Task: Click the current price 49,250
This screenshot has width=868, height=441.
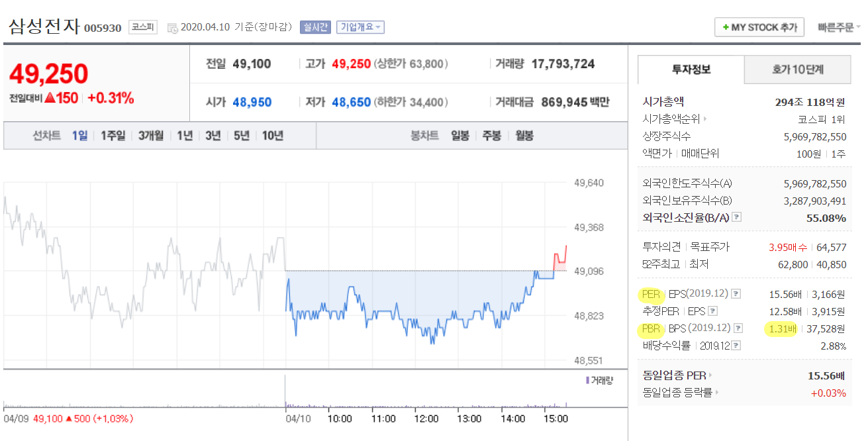Action: click(x=48, y=74)
